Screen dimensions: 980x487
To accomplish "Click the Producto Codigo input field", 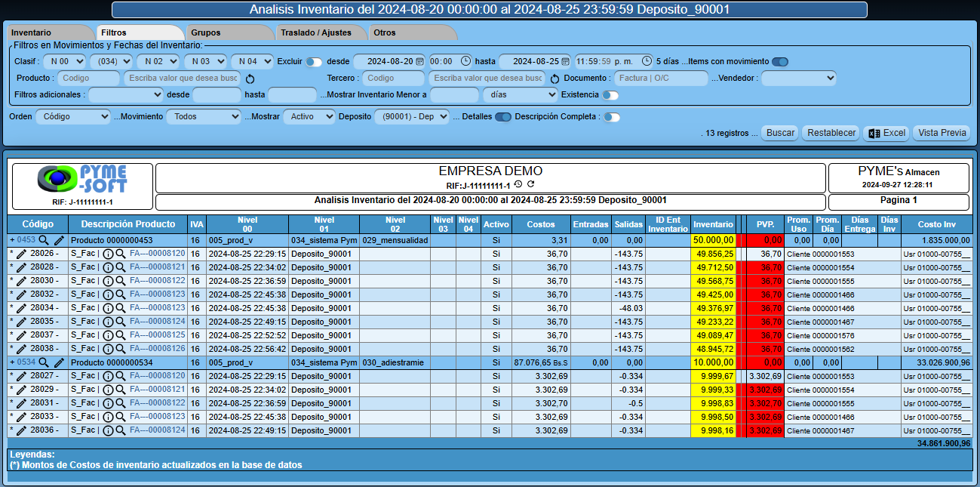I will tap(89, 78).
